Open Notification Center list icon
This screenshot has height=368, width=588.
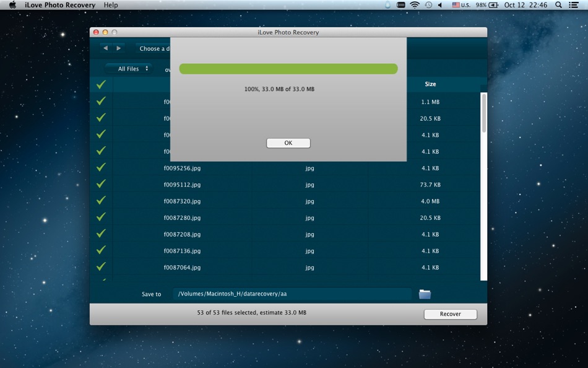pyautogui.click(x=573, y=5)
